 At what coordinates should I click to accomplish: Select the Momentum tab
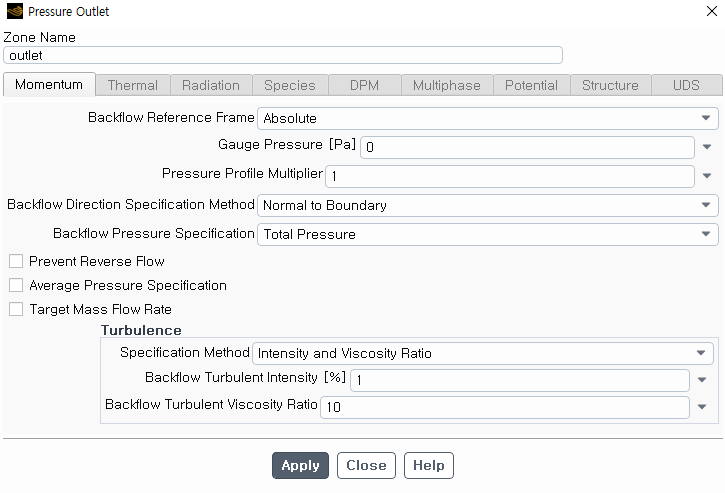click(x=49, y=85)
